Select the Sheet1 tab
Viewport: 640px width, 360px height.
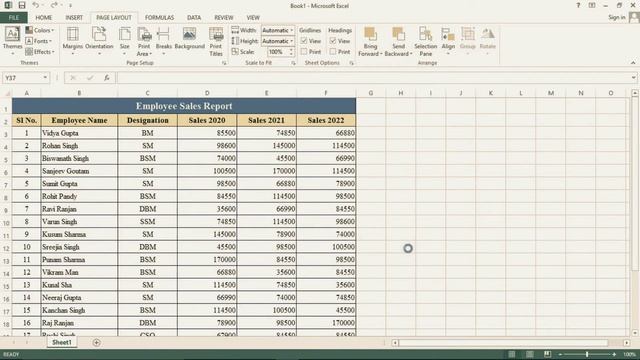tap(62, 342)
